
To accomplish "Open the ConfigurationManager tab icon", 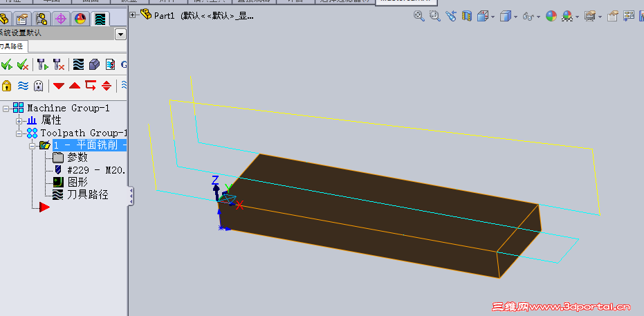I will pyautogui.click(x=42, y=19).
